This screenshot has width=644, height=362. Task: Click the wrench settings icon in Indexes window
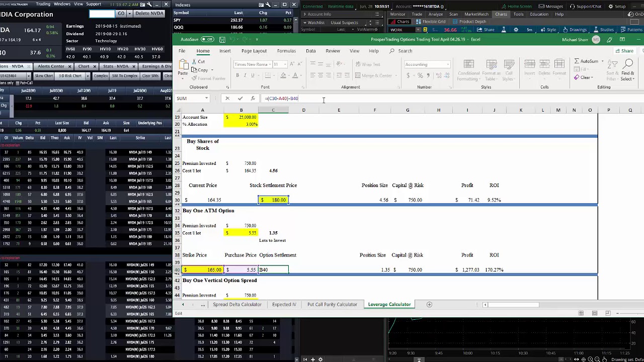click(268, 5)
